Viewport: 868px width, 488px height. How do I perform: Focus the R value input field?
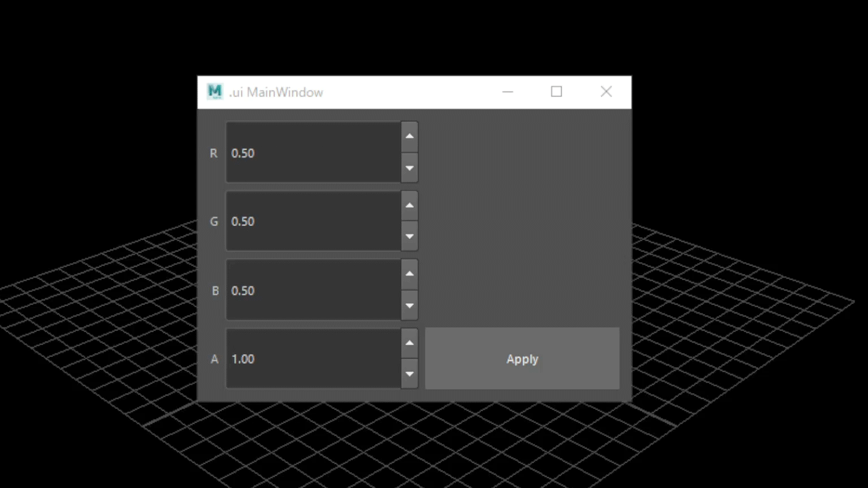314,153
